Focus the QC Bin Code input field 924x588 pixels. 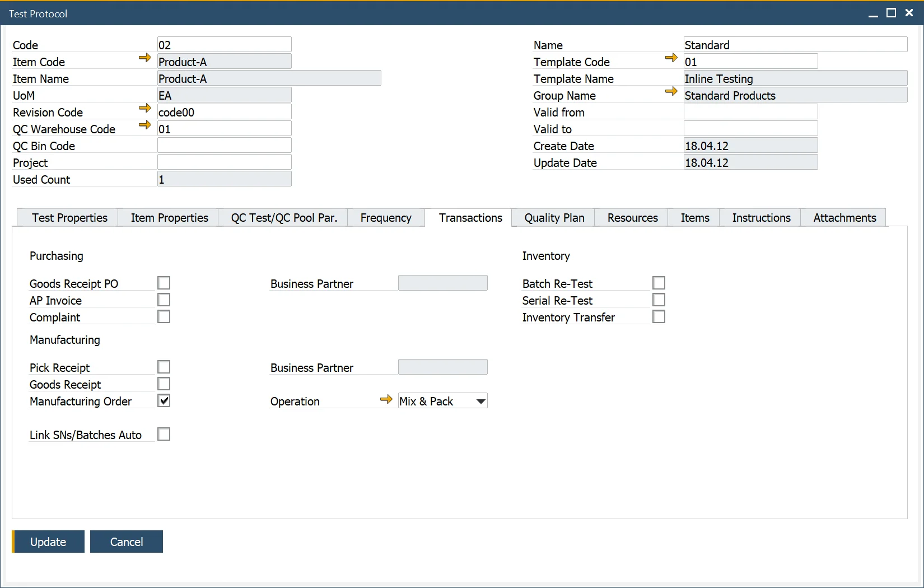click(224, 146)
